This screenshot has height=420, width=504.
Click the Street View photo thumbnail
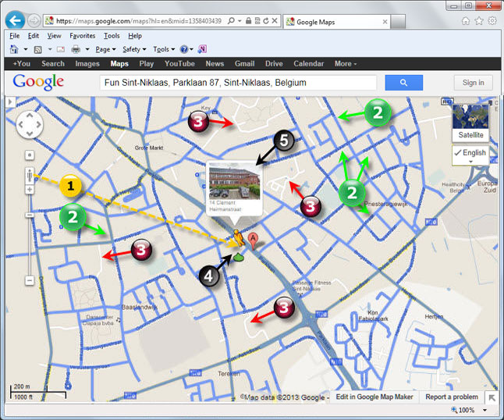[x=234, y=181]
